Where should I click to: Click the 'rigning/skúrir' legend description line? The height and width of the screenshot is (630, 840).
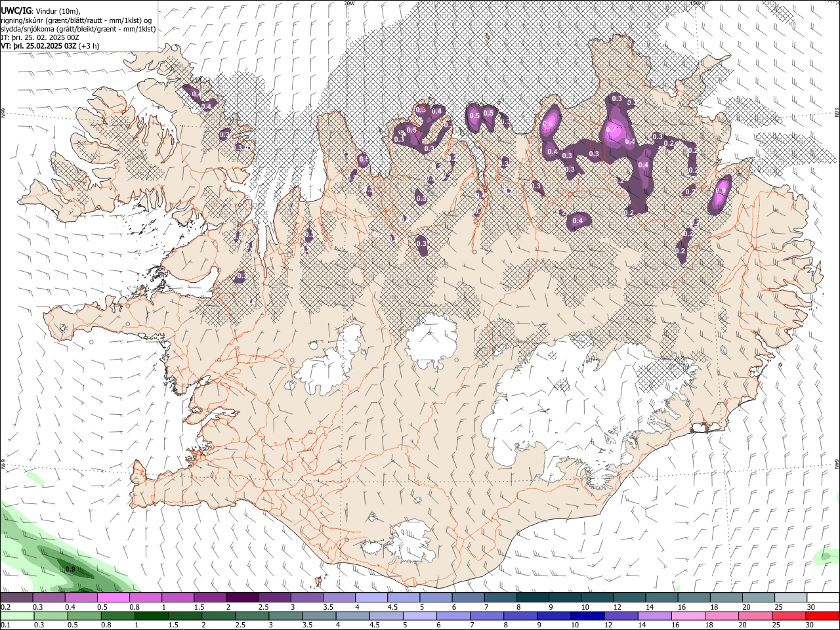coord(77,20)
